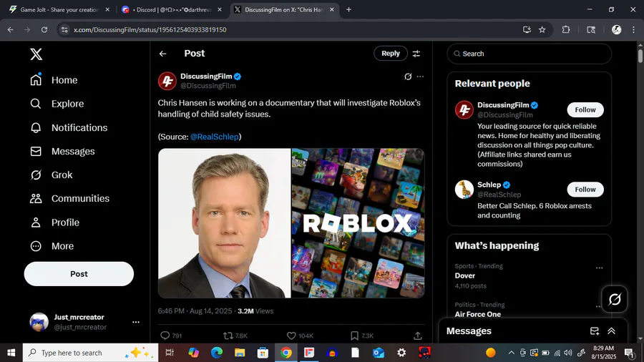Click the Grok explain icon on the post
The image size is (644, 362).
[408, 77]
